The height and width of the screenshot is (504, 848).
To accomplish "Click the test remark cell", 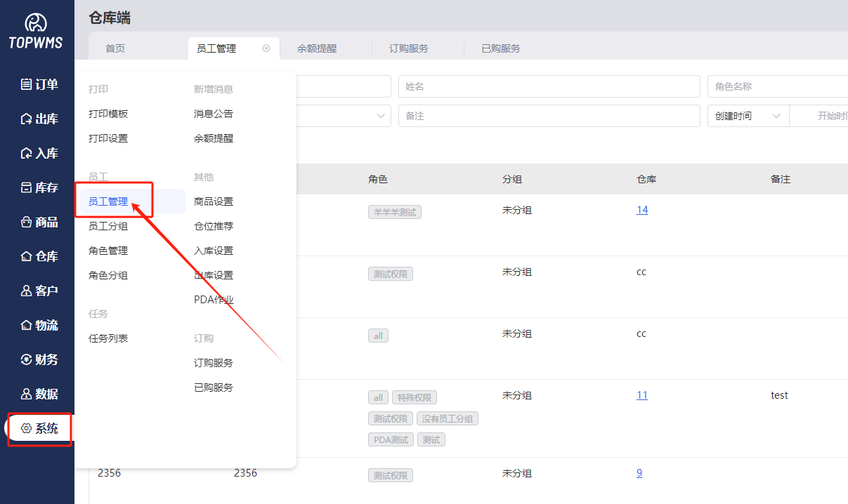I will click(779, 395).
